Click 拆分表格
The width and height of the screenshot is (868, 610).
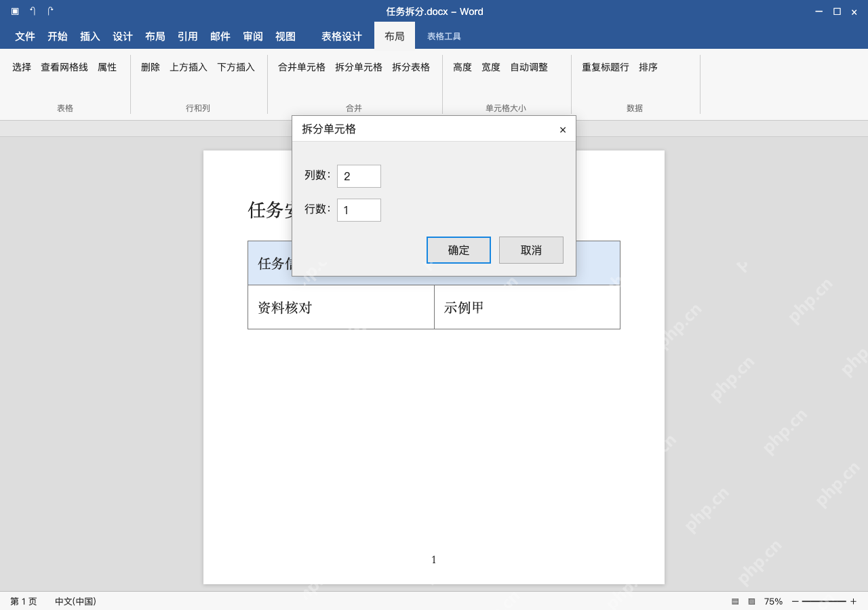tap(411, 67)
